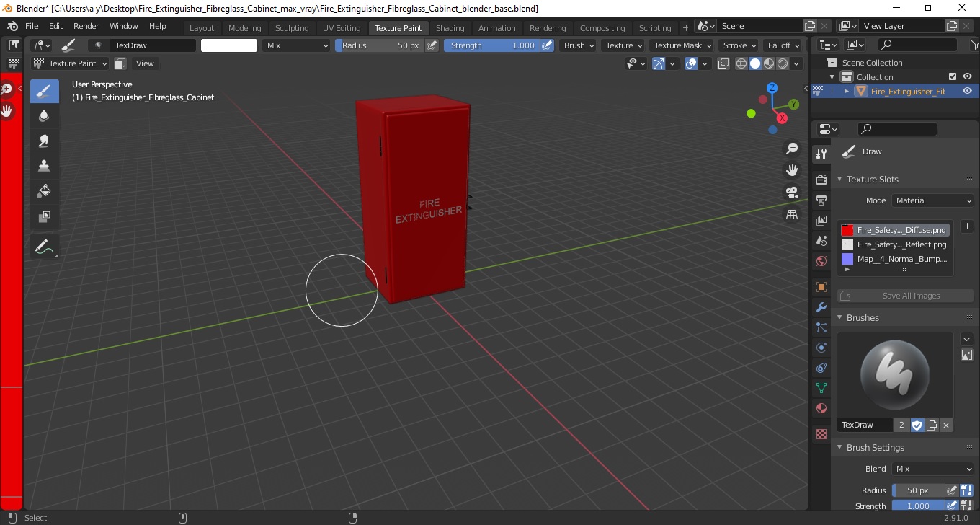Viewport: 980px width, 525px height.
Task: Open Texture Slots Mode Material dropdown
Action: [932, 200]
